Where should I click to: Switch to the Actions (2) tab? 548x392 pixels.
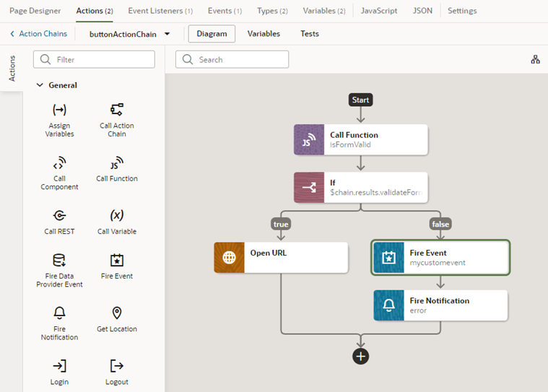coord(95,11)
